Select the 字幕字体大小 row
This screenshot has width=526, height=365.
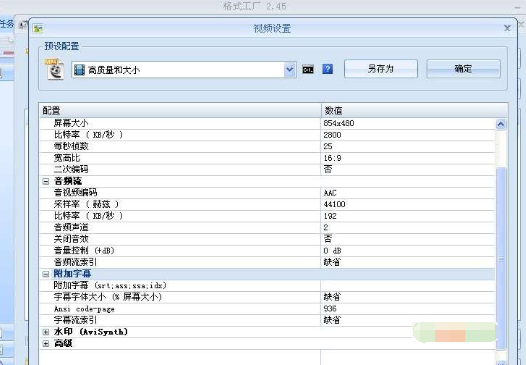coord(267,297)
